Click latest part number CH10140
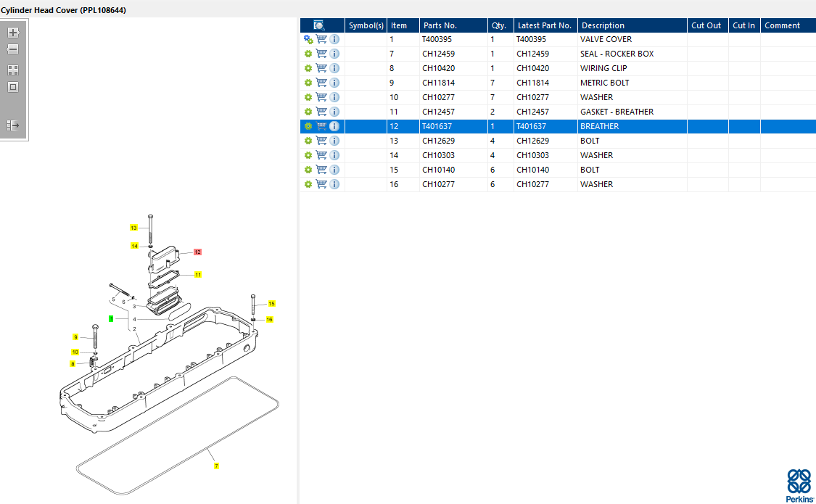The image size is (816, 504). [x=532, y=170]
